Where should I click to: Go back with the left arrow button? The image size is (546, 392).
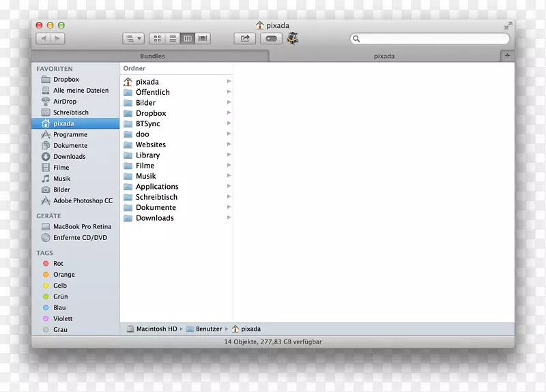44,39
